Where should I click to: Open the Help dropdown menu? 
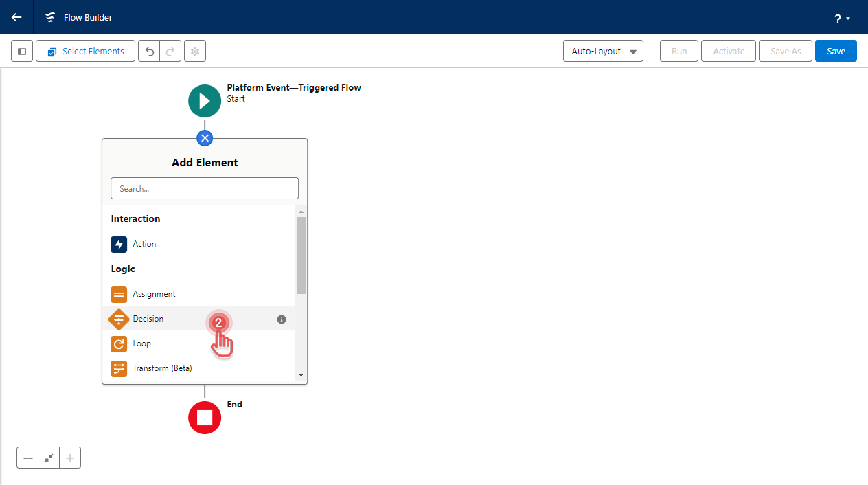click(x=841, y=18)
